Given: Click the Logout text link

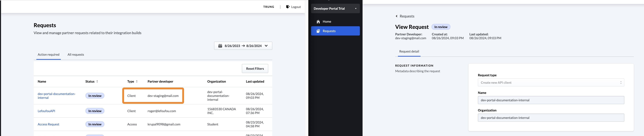Looking at the screenshot, I should [296, 7].
